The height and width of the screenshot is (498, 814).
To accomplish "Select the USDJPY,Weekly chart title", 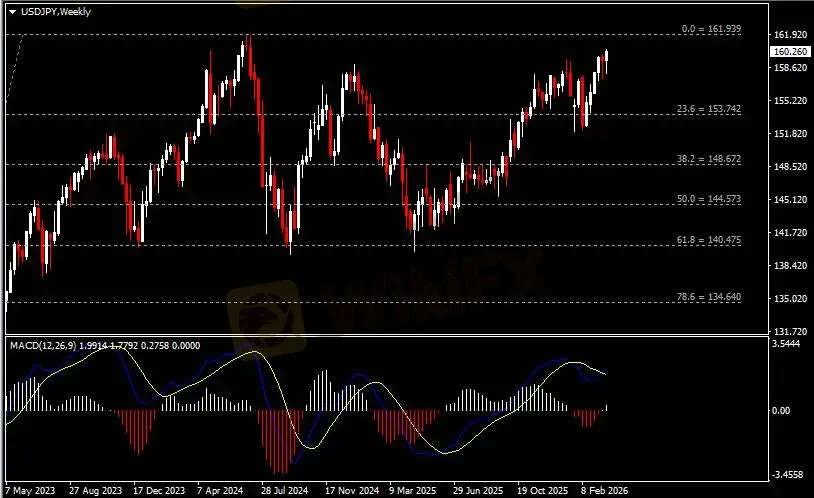I will click(x=56, y=11).
